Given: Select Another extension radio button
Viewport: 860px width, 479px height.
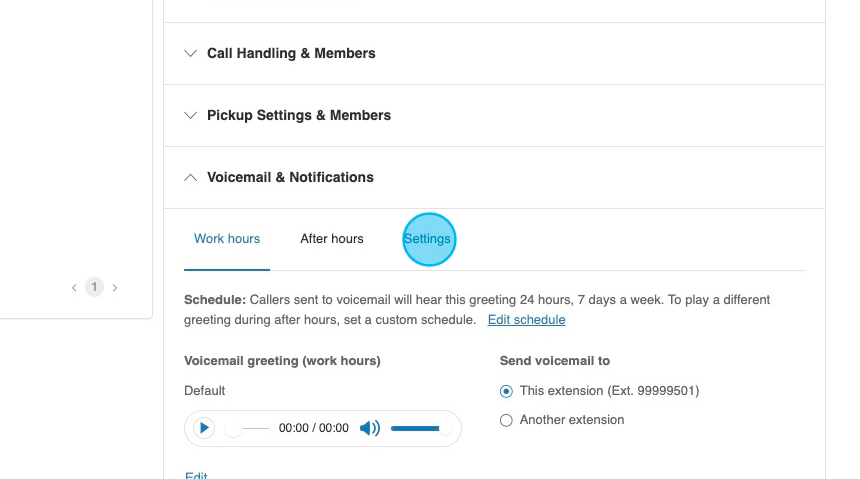Looking at the screenshot, I should pyautogui.click(x=506, y=421).
